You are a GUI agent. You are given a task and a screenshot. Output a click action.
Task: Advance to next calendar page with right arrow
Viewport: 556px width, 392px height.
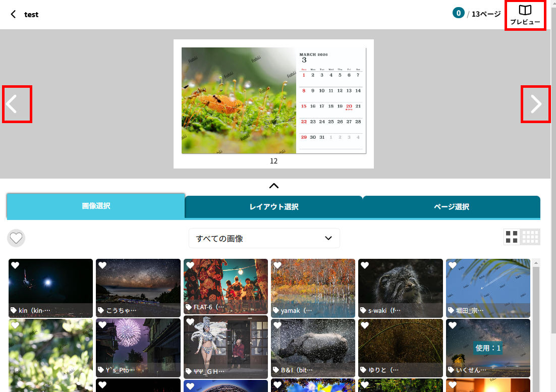[x=535, y=104]
